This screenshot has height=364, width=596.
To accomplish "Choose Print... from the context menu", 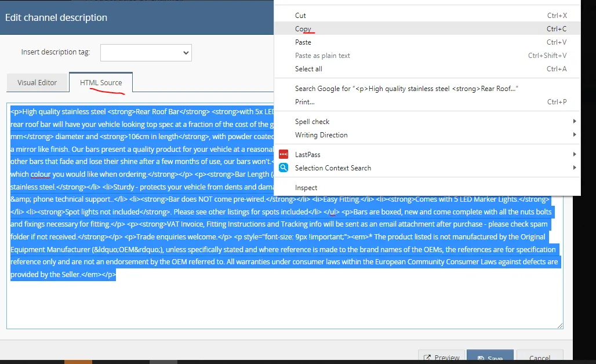I will click(x=427, y=102).
